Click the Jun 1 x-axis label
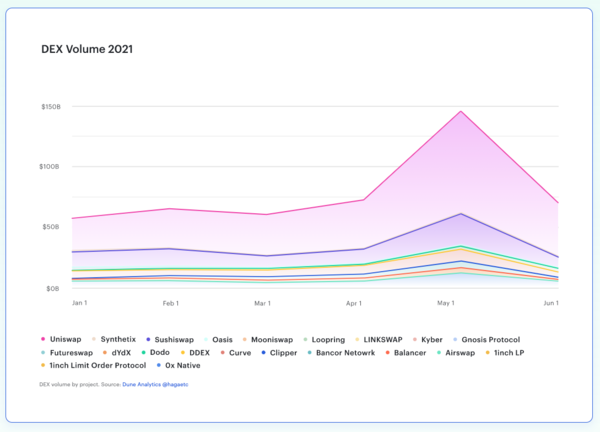600x432 pixels. (551, 303)
